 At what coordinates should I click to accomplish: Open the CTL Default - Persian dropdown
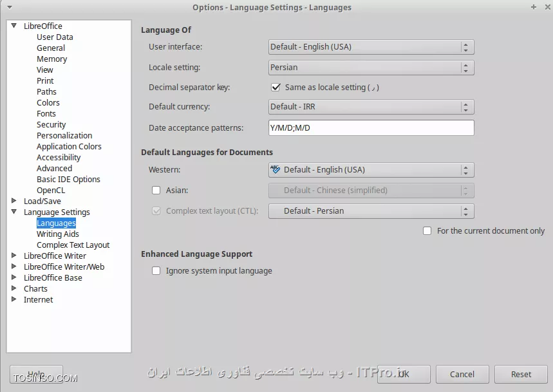coord(371,211)
